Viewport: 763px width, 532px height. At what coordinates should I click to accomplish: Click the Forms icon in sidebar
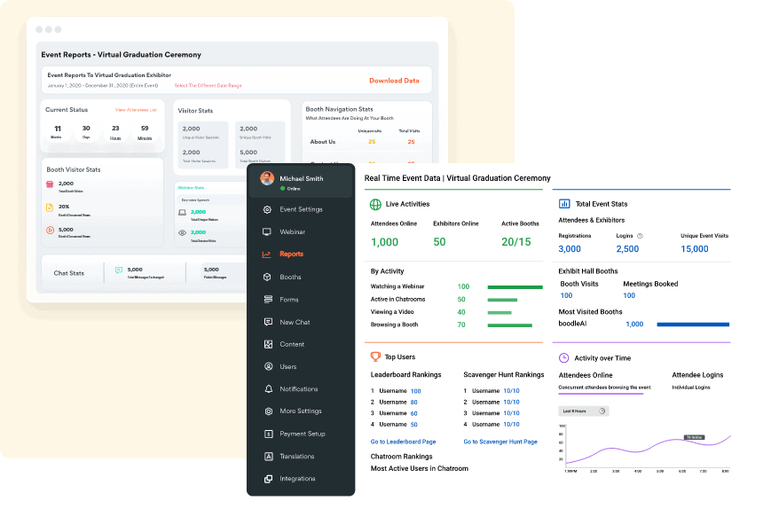pos(267,300)
